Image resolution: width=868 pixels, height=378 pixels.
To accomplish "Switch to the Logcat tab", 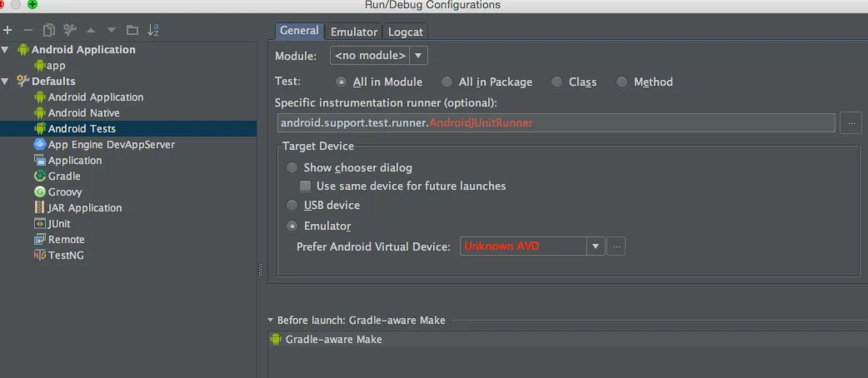I will coord(406,32).
